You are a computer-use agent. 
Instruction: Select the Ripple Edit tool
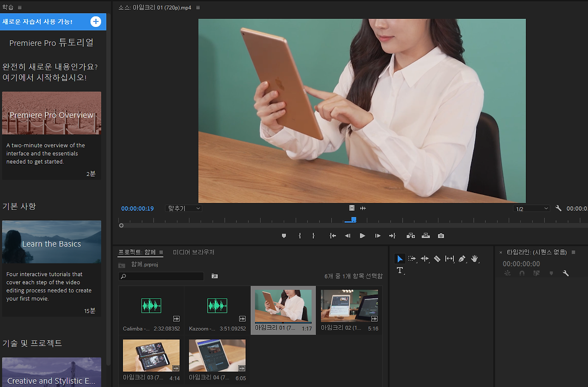click(425, 259)
